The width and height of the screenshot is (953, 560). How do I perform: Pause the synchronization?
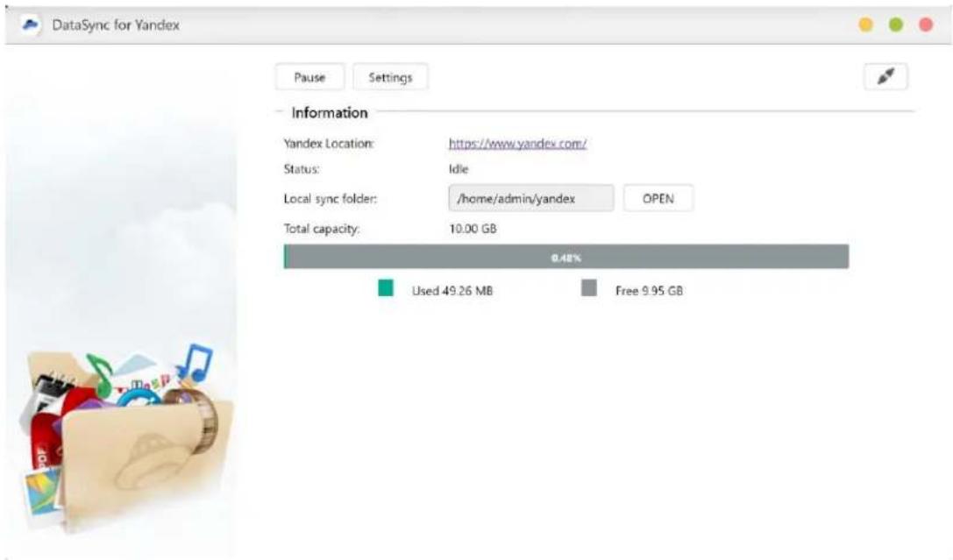coord(309,77)
